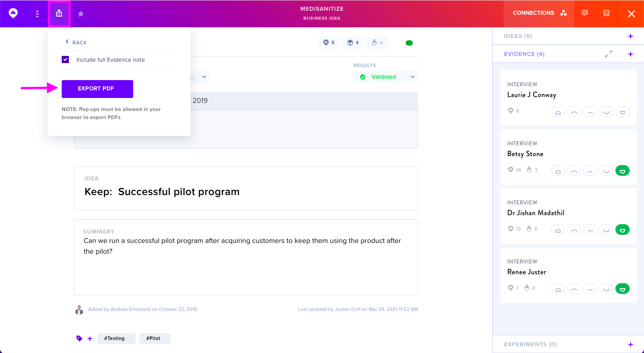This screenshot has width=644, height=353.
Task: Open the comments chat icon
Action: [x=585, y=13]
